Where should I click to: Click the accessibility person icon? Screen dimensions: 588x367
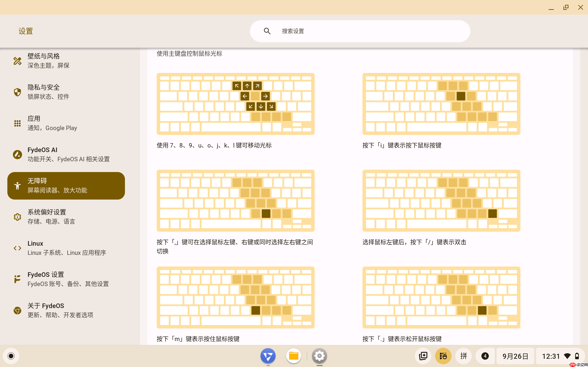pos(17,186)
